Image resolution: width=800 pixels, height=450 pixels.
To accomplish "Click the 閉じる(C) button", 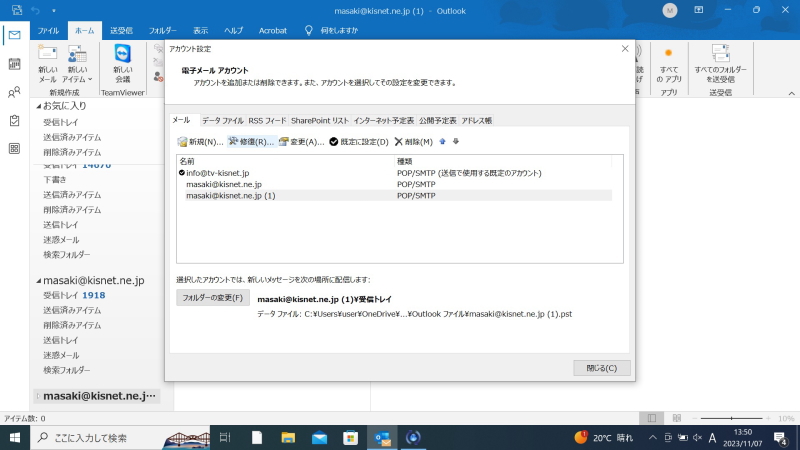I will tap(602, 368).
